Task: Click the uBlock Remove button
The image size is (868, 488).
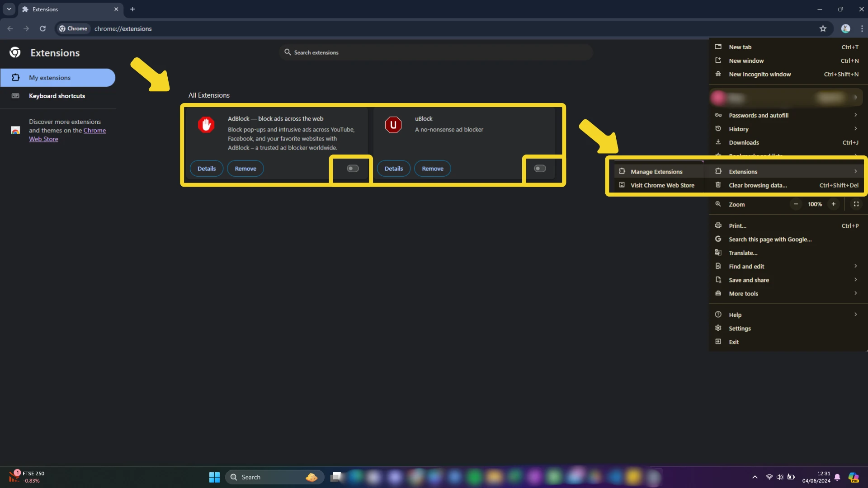Action: point(432,168)
